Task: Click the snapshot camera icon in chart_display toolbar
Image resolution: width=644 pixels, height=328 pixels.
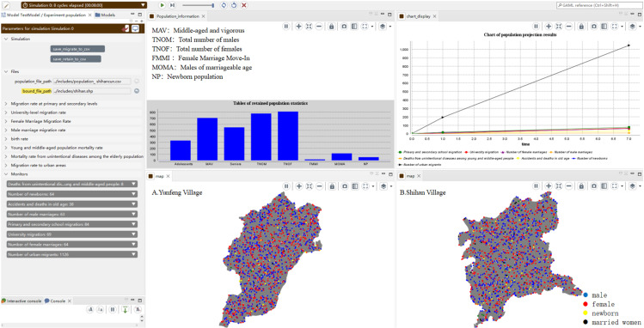Action: tap(594, 27)
